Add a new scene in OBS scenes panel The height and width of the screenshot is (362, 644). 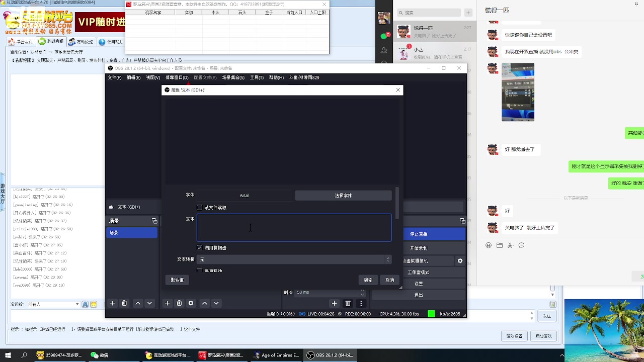click(112, 303)
